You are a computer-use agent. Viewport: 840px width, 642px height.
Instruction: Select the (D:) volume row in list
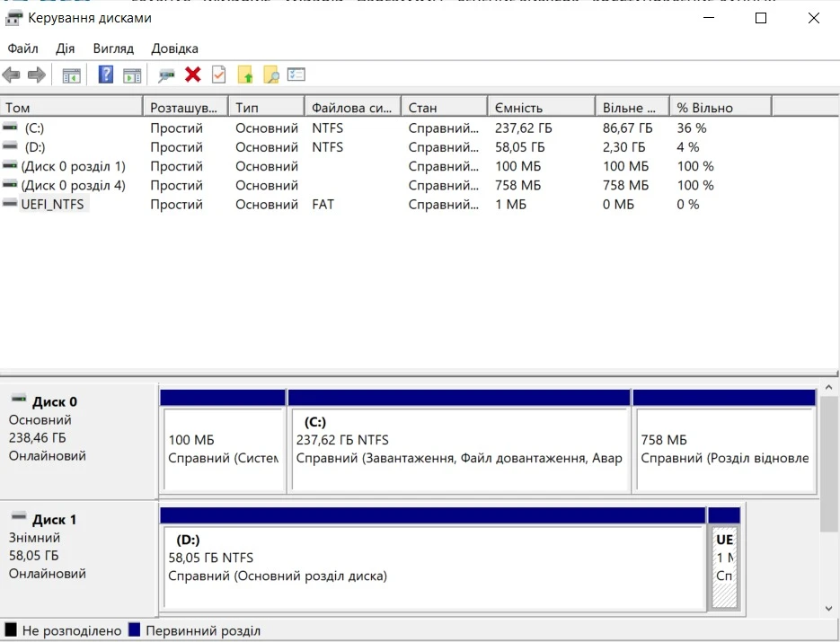click(34, 147)
